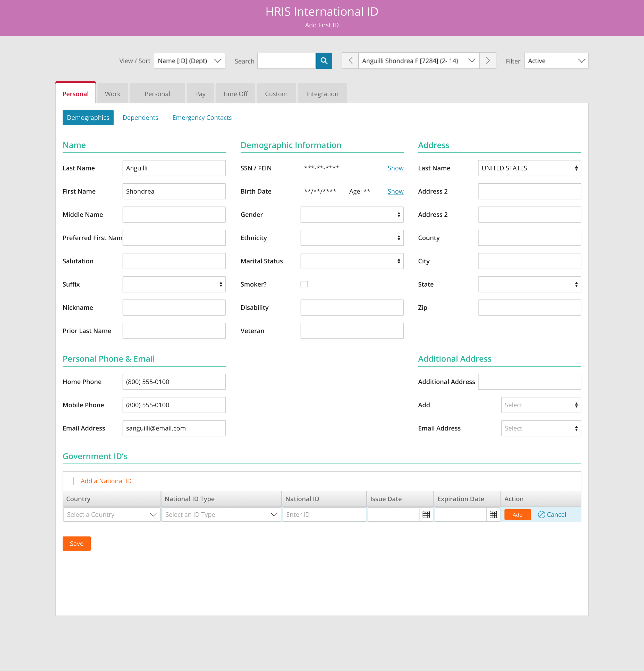Open the Custom tab
The width and height of the screenshot is (644, 671).
(276, 94)
